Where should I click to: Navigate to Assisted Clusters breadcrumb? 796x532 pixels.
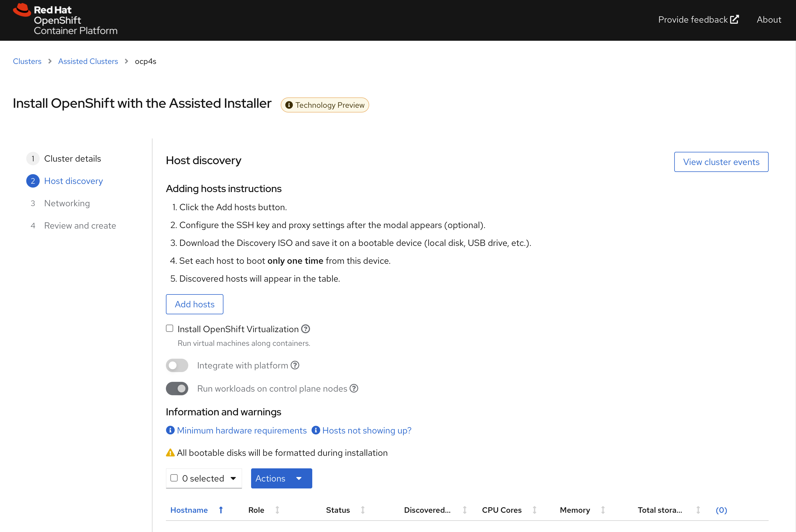click(88, 61)
